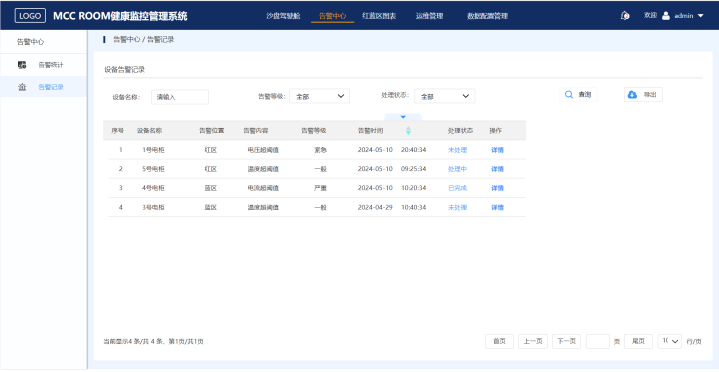Open 详情 for the 3号电柜 row
This screenshot has width=719, height=372.
[497, 207]
